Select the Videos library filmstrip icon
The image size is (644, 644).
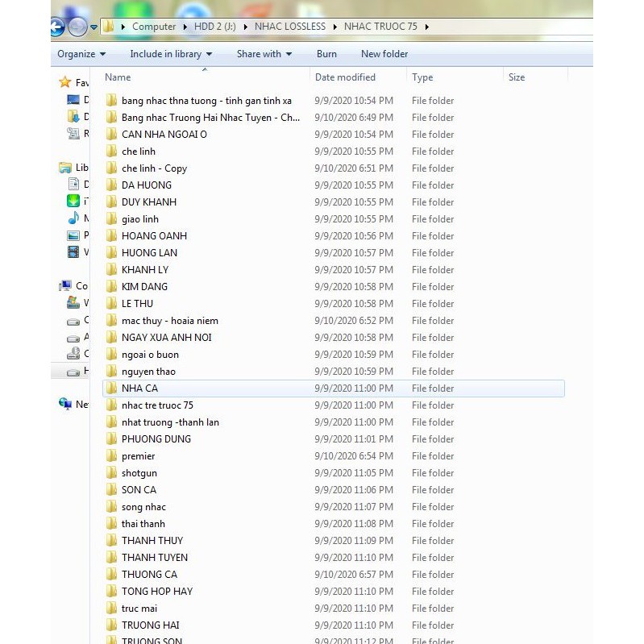74,252
